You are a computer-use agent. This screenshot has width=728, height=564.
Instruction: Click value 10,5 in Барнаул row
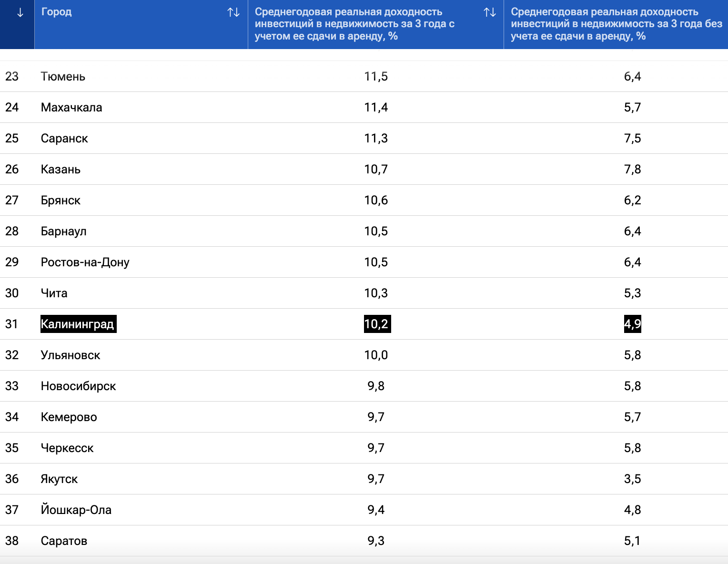[376, 232]
